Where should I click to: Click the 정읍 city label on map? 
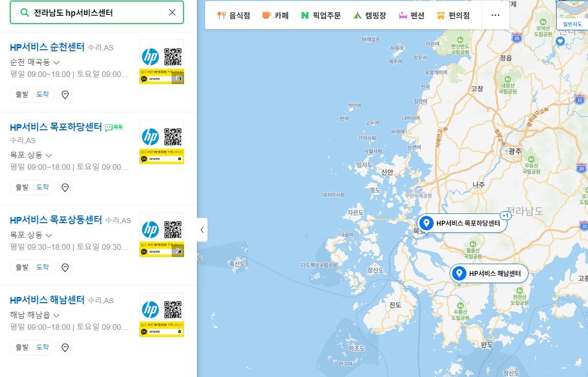[x=505, y=58]
